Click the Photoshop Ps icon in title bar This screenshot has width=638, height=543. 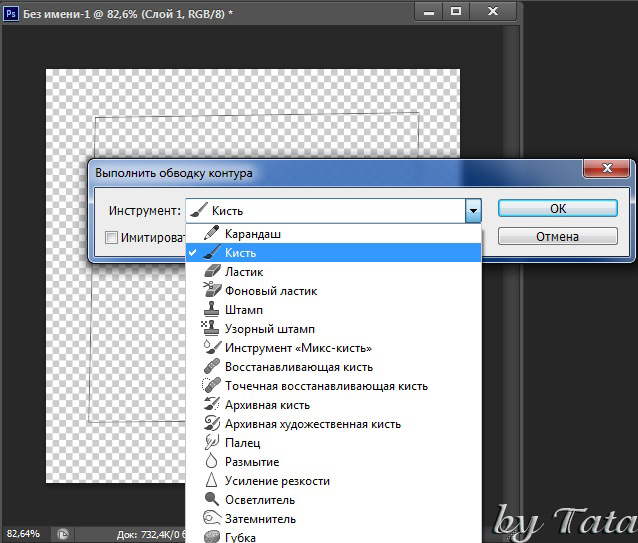click(x=11, y=13)
